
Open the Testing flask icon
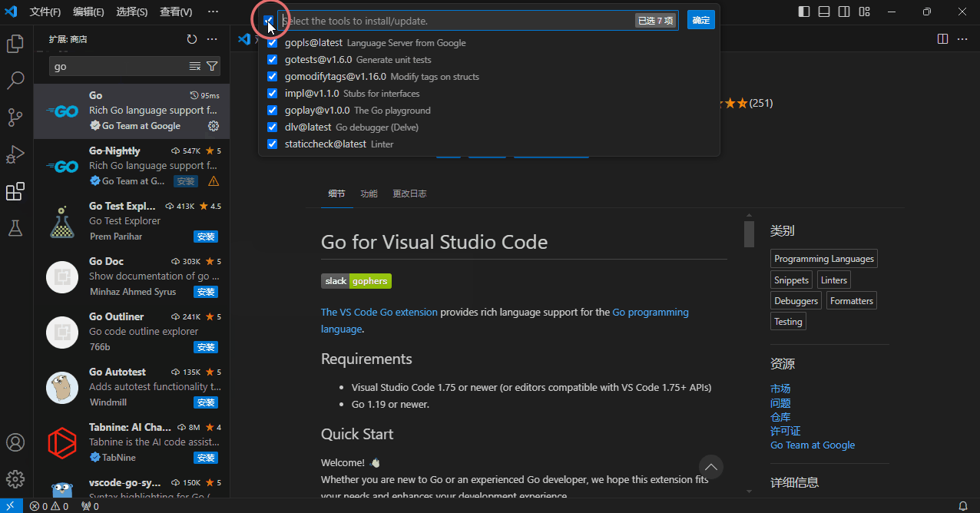click(x=15, y=228)
